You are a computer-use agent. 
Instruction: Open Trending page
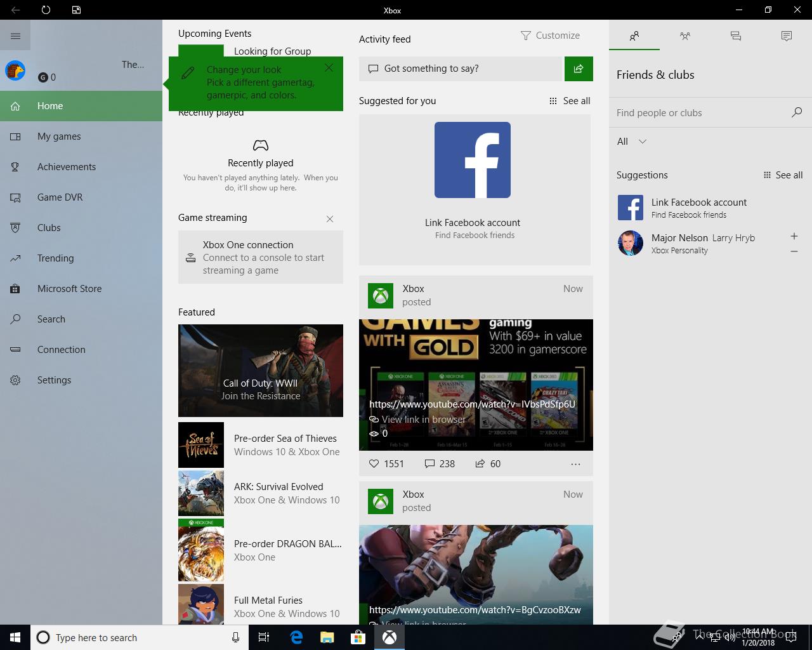click(x=81, y=258)
